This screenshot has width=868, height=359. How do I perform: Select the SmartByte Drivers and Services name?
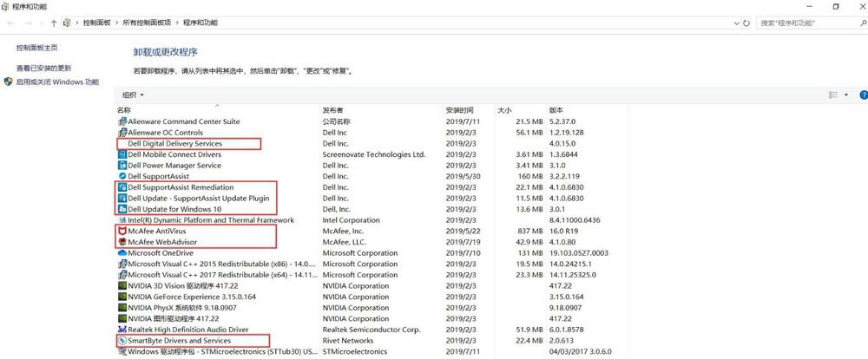180,341
